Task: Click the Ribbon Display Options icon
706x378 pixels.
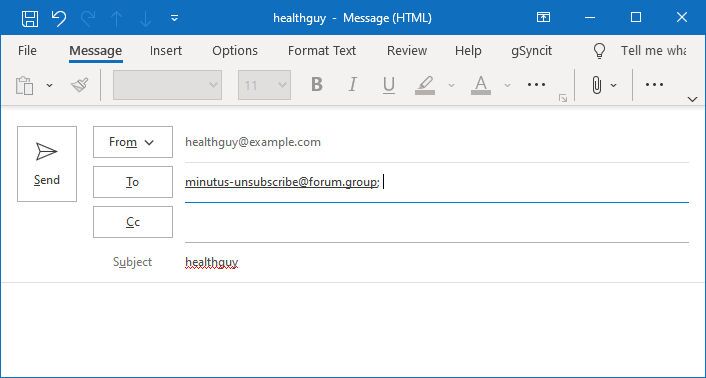Action: pyautogui.click(x=543, y=17)
